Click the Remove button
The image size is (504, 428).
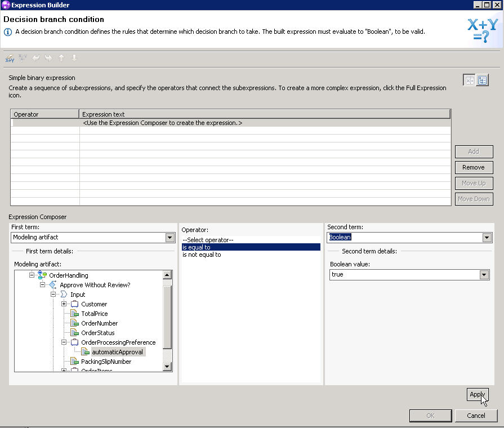coord(474,167)
